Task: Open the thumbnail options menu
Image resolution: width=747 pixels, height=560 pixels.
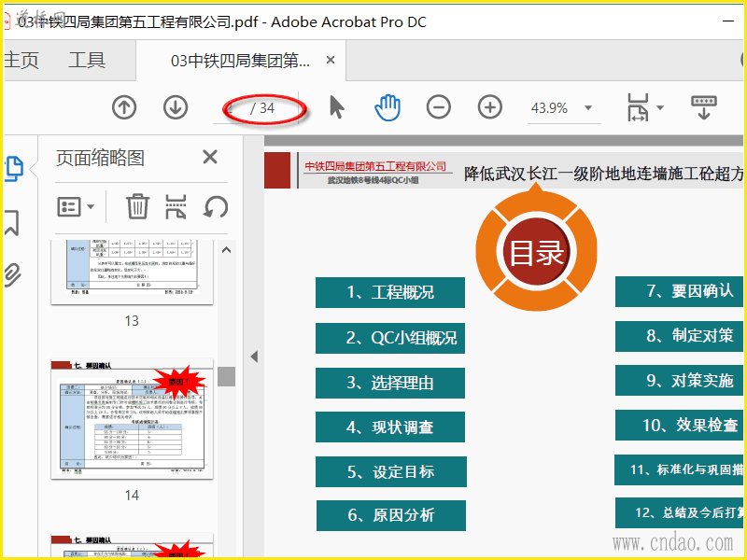Action: (77, 206)
